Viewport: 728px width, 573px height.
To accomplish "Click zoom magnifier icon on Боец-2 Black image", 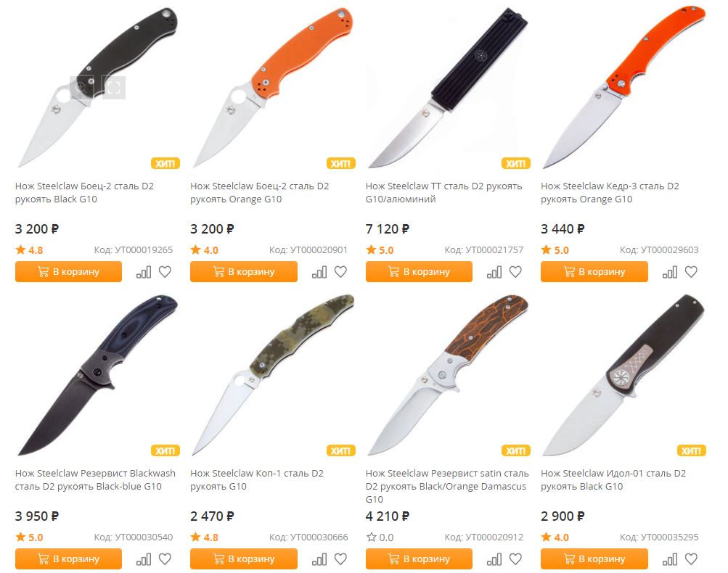I will (x=81, y=87).
